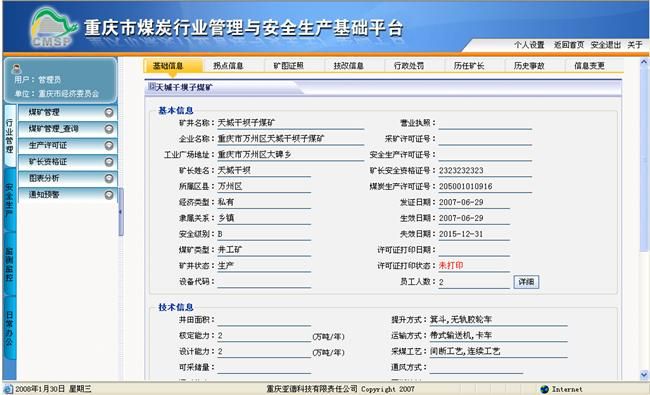Click 返回首页 link
This screenshot has height=395, width=650.
[569, 45]
